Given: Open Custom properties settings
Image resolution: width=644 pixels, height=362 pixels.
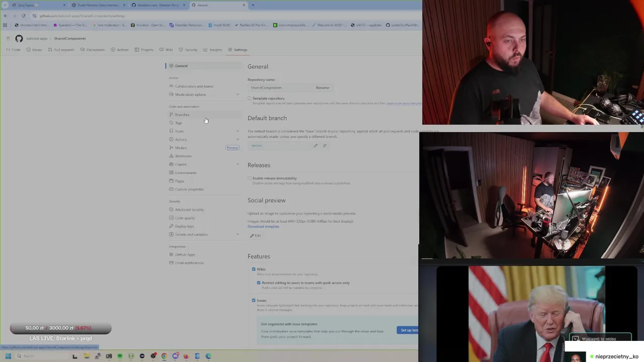Looking at the screenshot, I should point(204,189).
